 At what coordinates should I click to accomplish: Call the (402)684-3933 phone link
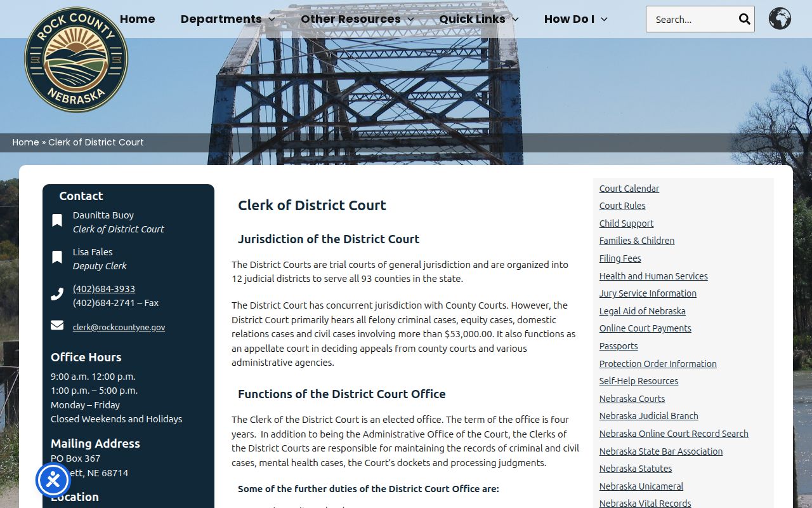(103, 288)
